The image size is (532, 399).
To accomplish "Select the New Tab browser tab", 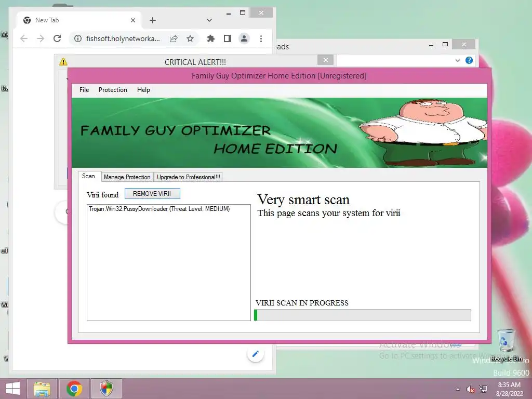I will [79, 20].
